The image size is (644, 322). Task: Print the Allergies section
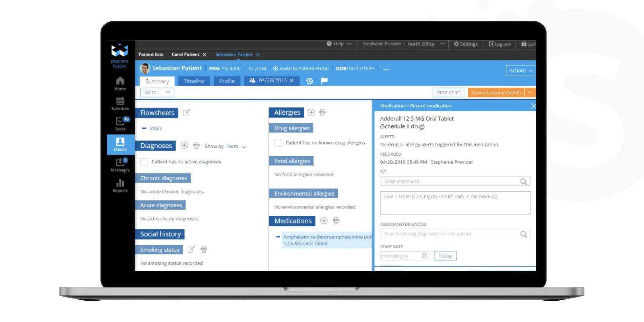(322, 113)
